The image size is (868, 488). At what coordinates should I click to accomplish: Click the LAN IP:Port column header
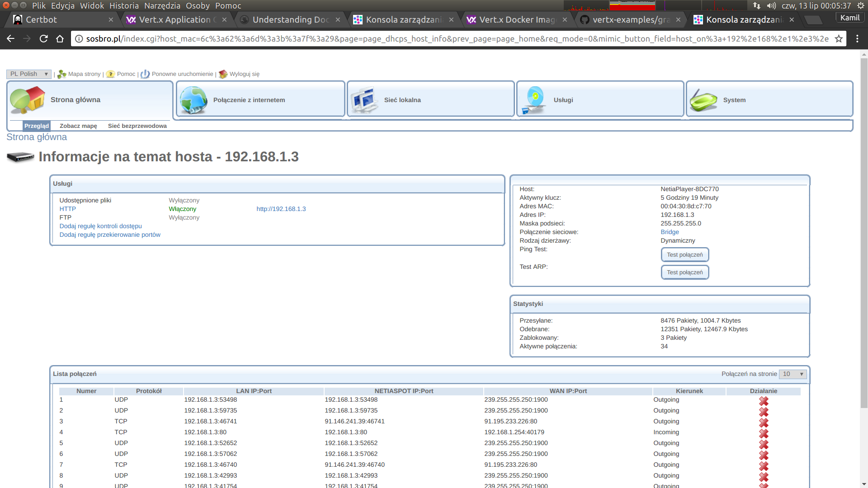254,391
